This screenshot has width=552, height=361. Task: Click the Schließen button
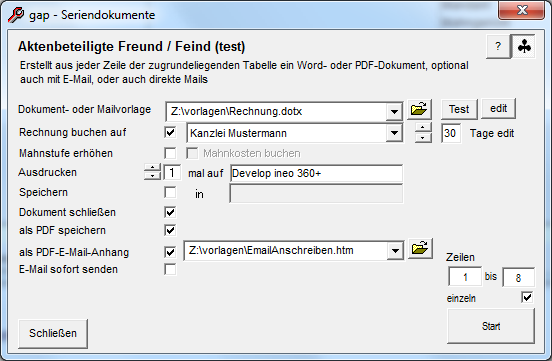[53, 334]
